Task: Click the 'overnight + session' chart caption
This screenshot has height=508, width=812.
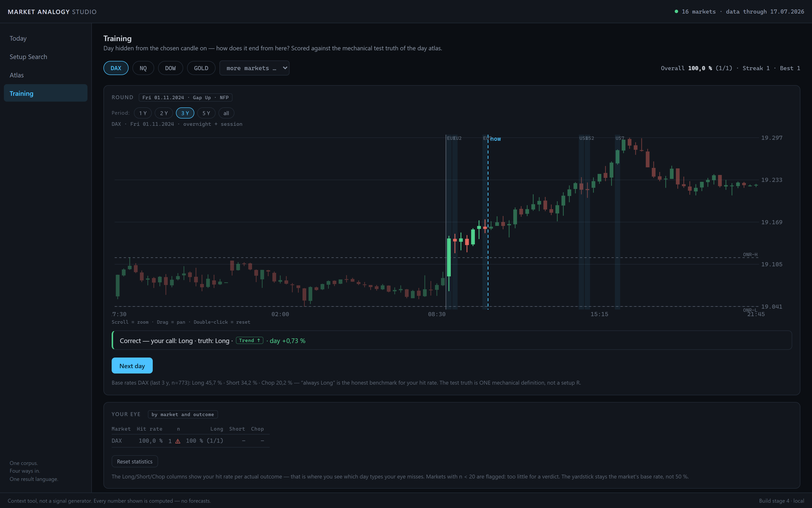Action: point(213,124)
